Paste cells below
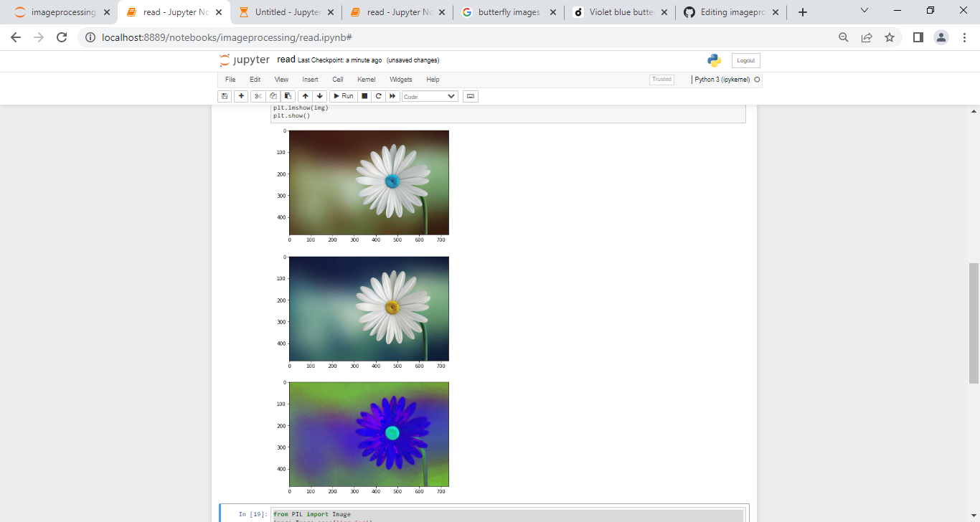Screen dimensions: 980x522 (288, 96)
